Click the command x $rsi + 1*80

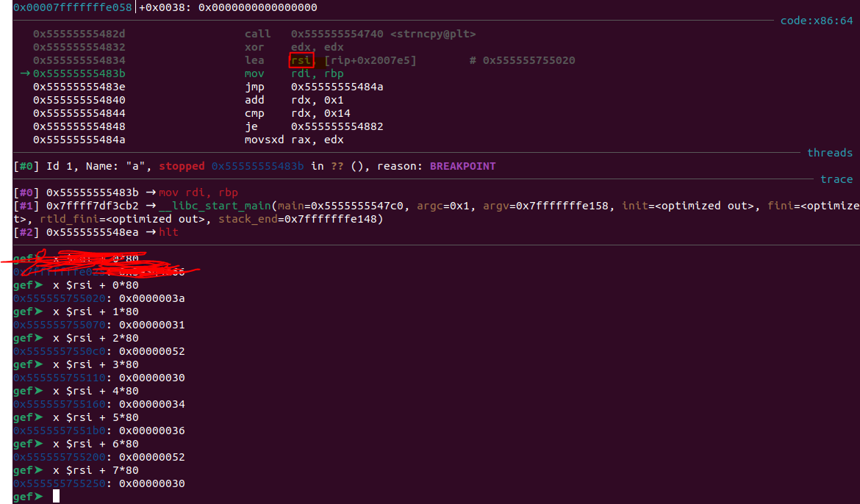(x=96, y=311)
